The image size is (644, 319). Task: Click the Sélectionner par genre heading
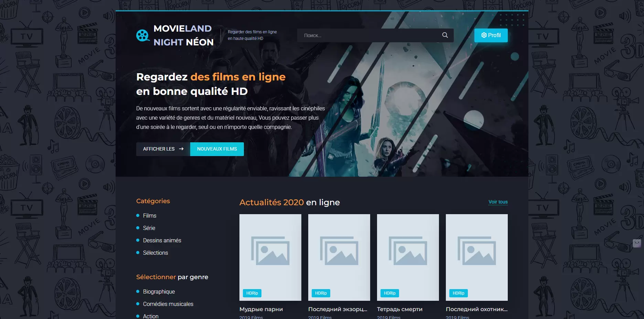(172, 277)
